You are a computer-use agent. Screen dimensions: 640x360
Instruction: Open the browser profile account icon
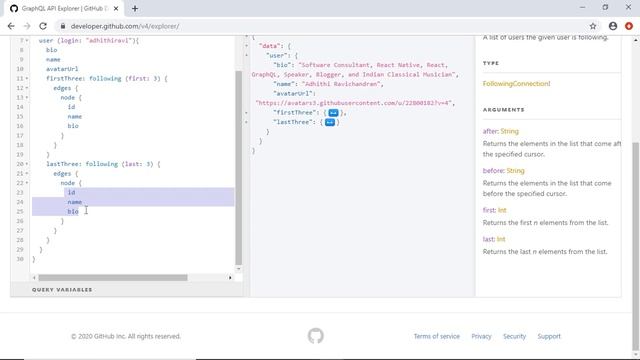point(613,26)
